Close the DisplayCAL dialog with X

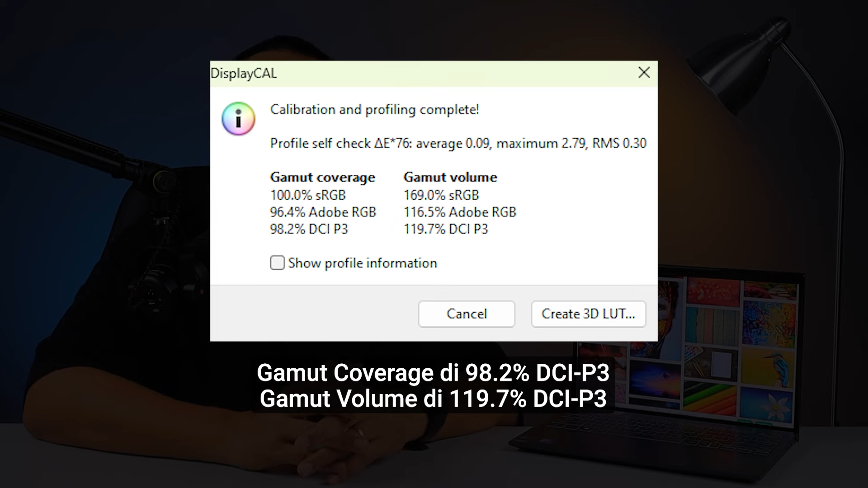(644, 73)
